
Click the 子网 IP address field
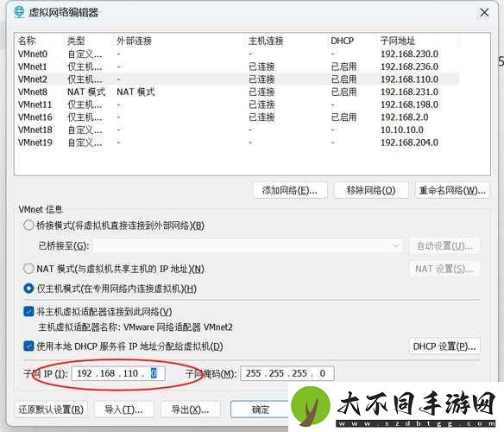118,373
